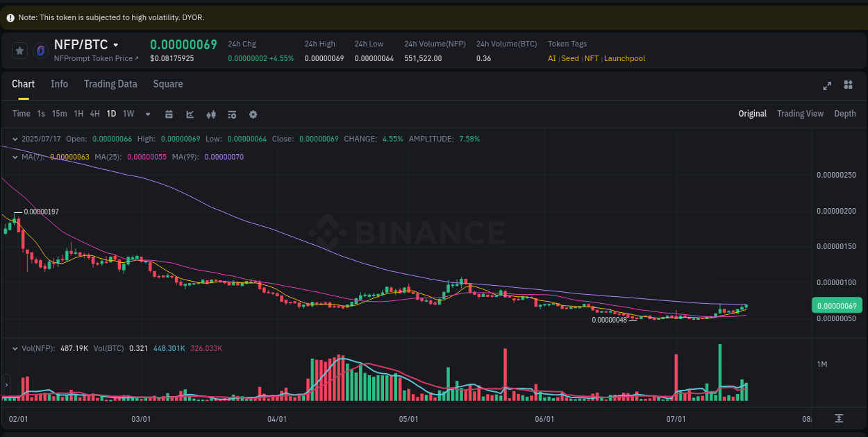Select the line chart style icon

[x=190, y=114]
